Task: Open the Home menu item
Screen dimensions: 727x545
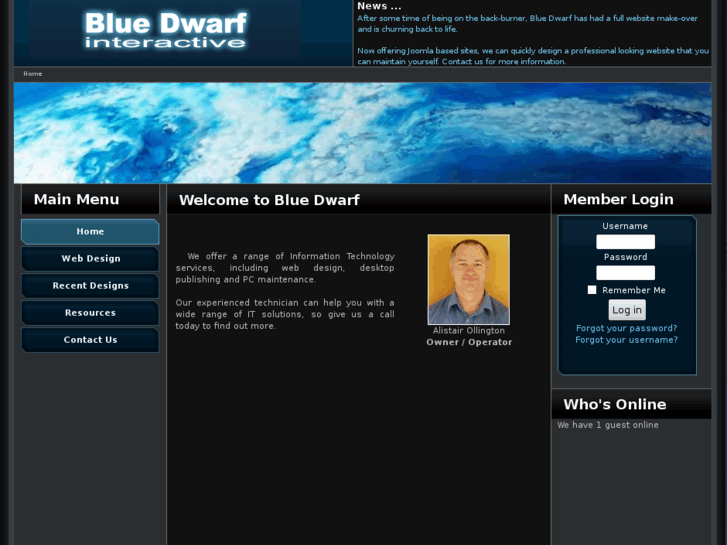Action: [90, 231]
